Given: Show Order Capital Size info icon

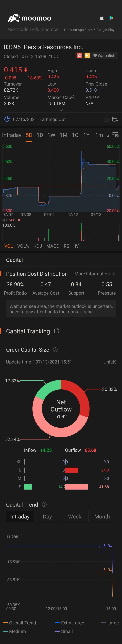Looking at the screenshot, I should pyautogui.click(x=55, y=350).
